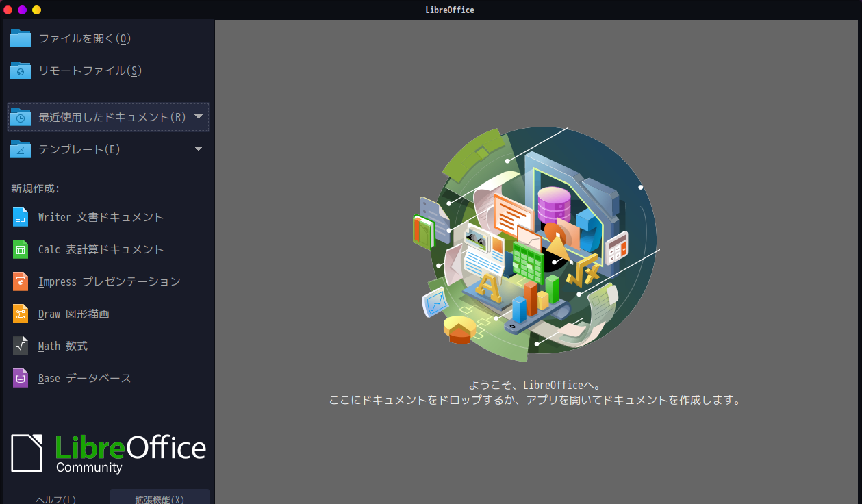Show 最近使用したドキュメント(R) list
Image resolution: width=862 pixels, height=504 pixels.
(x=108, y=117)
